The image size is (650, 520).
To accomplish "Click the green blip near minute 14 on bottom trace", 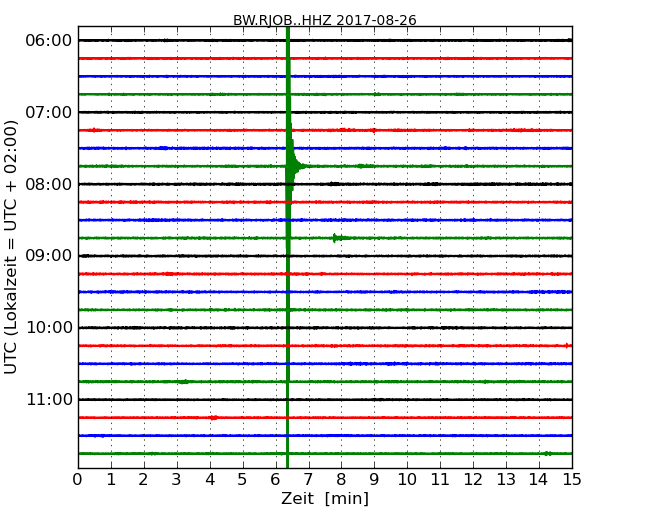I will click(548, 454).
